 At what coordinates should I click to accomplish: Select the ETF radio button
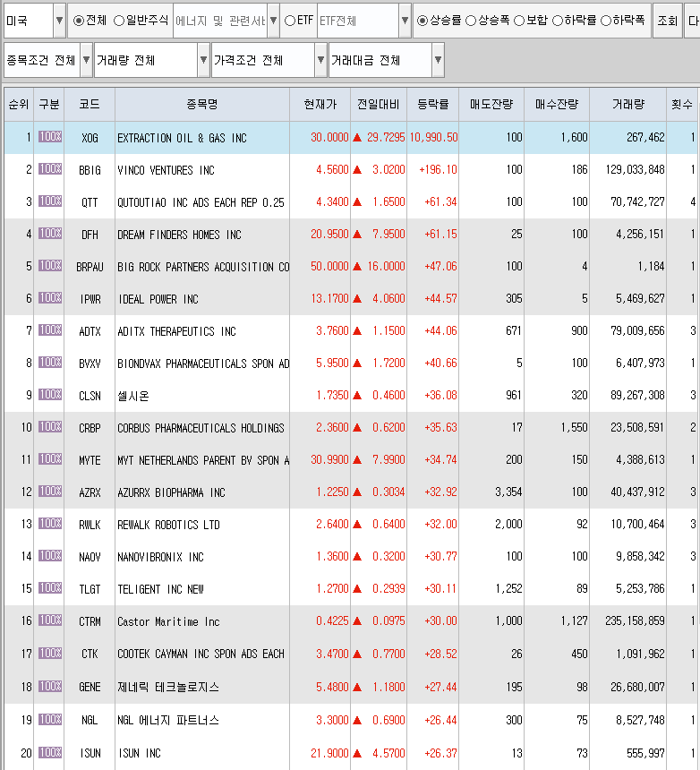pos(290,21)
